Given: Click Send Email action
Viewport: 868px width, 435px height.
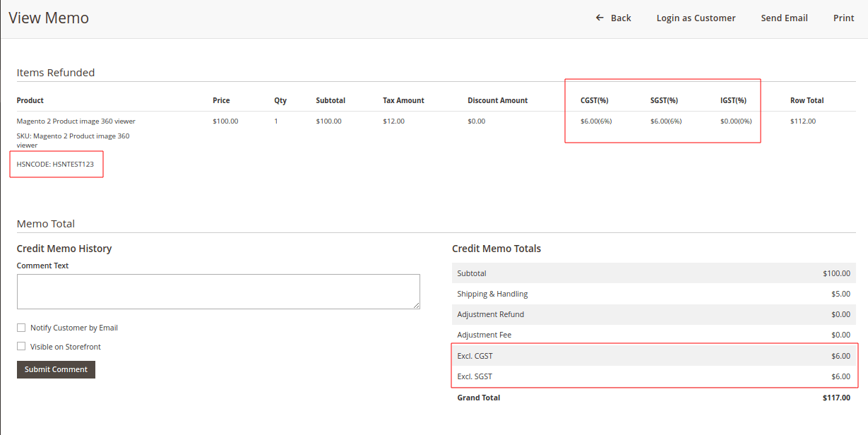Looking at the screenshot, I should (784, 18).
